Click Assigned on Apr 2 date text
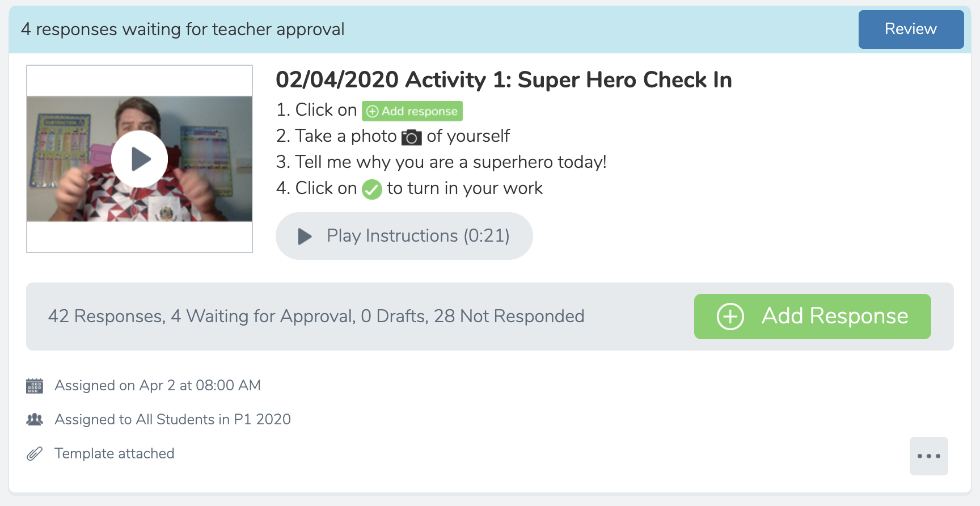980x506 pixels. [158, 385]
